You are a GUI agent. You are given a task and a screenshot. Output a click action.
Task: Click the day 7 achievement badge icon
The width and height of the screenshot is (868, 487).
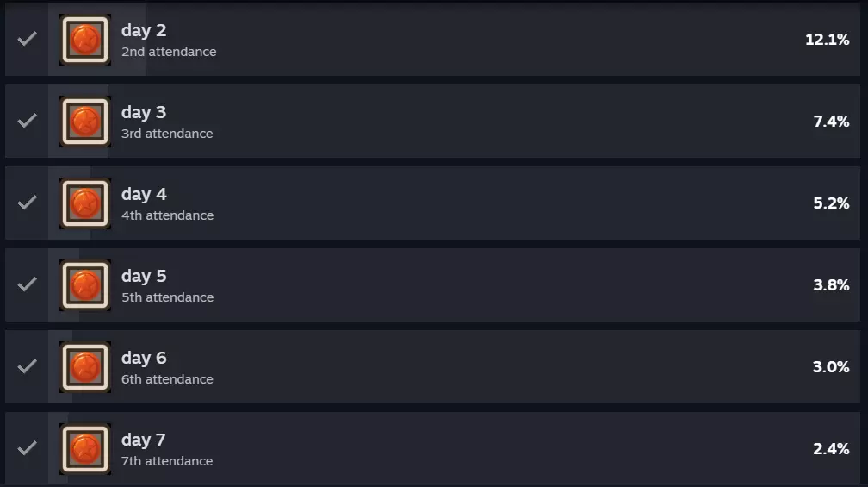tap(85, 449)
